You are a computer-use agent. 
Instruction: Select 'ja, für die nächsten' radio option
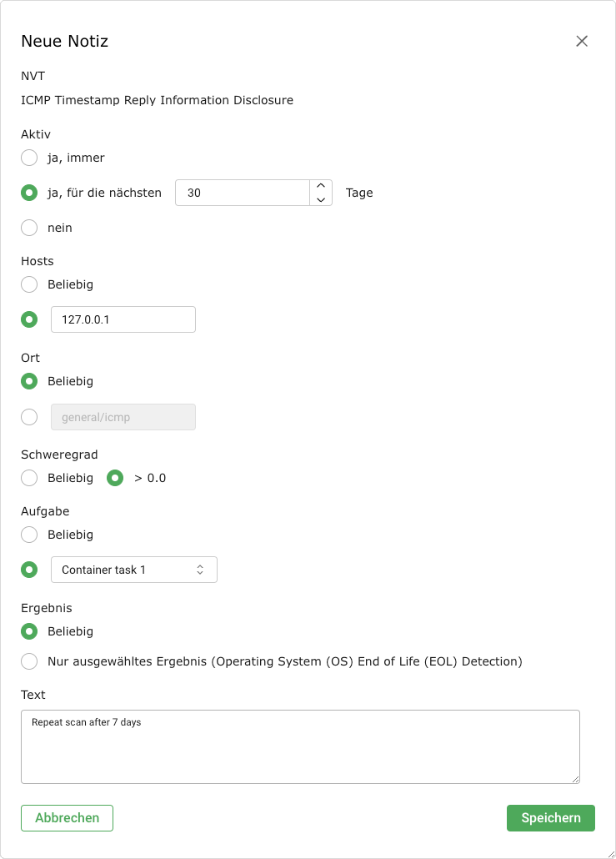[29, 193]
